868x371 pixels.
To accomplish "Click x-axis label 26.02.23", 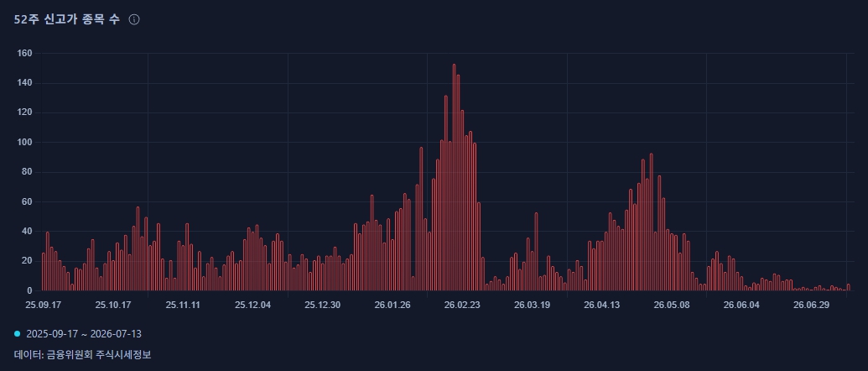I will [x=462, y=305].
